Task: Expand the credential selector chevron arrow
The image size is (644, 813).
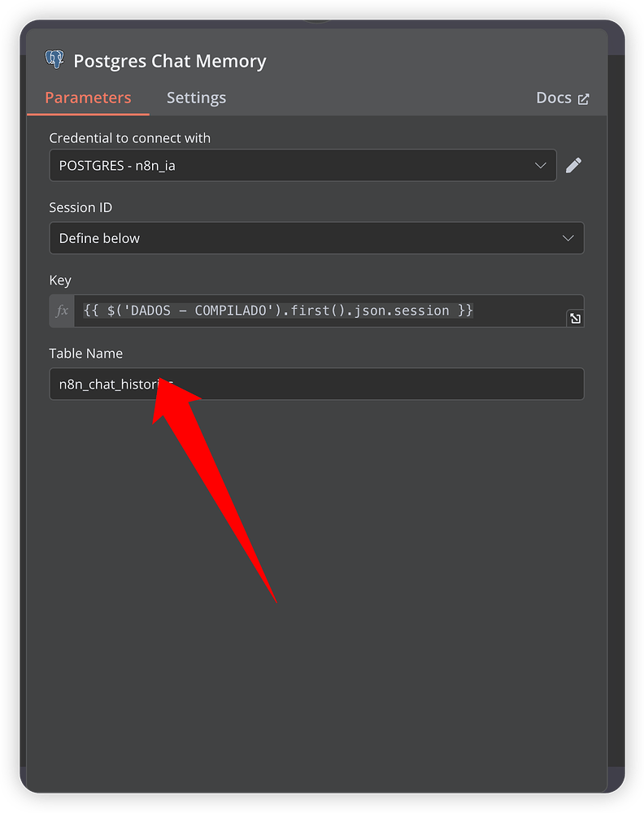Action: coord(541,166)
